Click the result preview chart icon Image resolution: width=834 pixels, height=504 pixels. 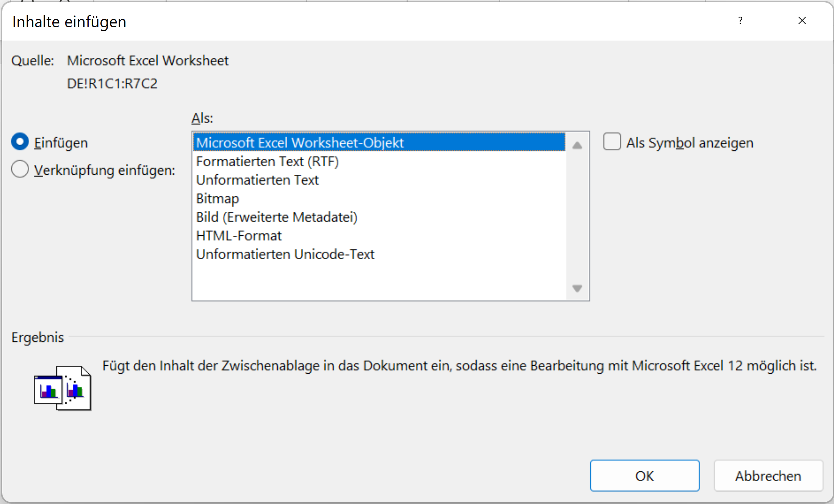point(63,388)
